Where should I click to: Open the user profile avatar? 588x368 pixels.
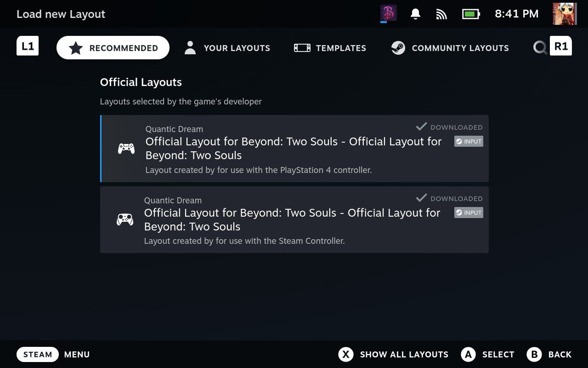coord(564,14)
